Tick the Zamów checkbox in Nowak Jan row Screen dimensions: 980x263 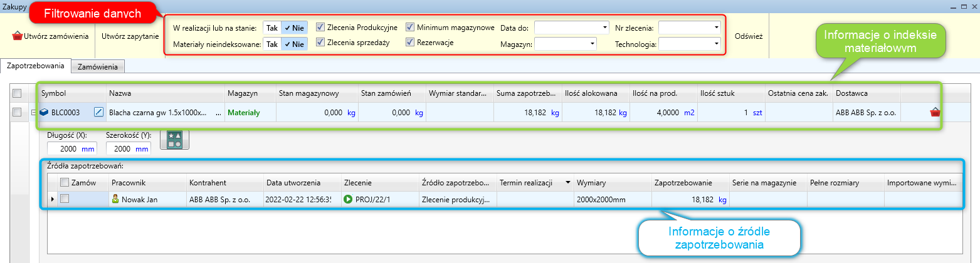(65, 199)
